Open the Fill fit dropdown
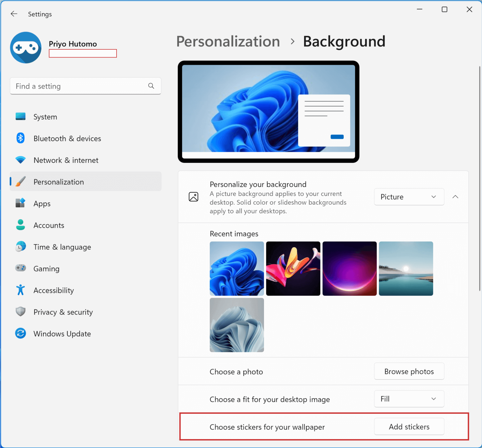The image size is (482, 448). [409, 399]
